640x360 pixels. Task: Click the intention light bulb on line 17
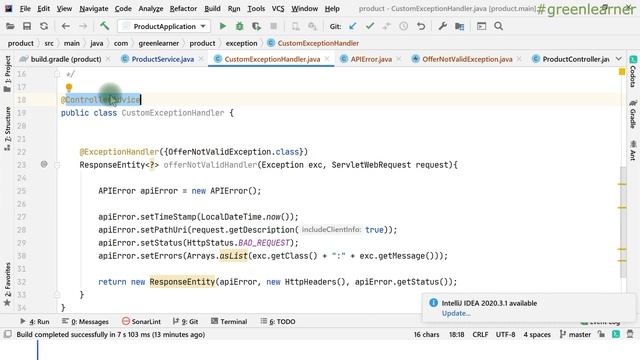pyautogui.click(x=69, y=87)
